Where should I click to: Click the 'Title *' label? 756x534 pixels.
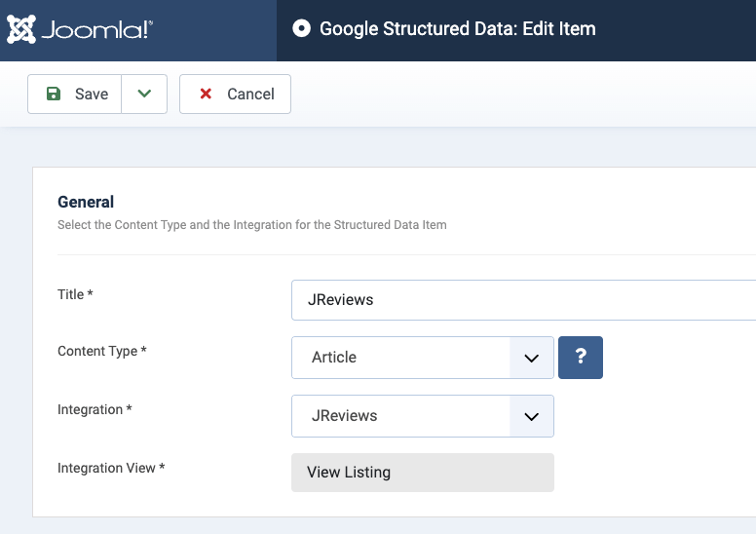(x=75, y=294)
